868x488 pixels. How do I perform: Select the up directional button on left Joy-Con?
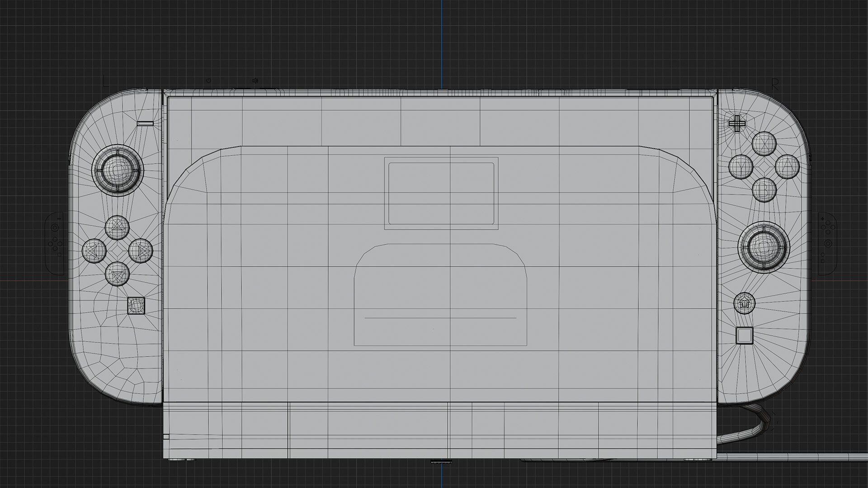coord(117,227)
